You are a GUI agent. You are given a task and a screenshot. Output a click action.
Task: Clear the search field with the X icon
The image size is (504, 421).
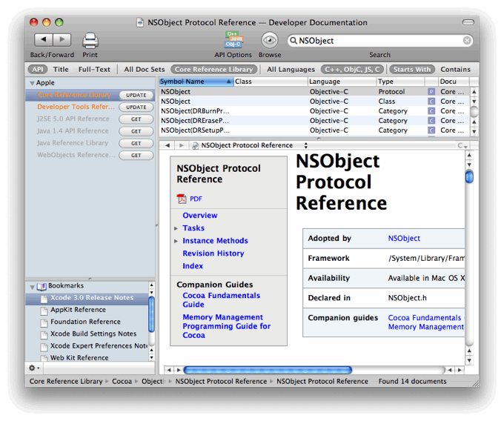pos(467,41)
